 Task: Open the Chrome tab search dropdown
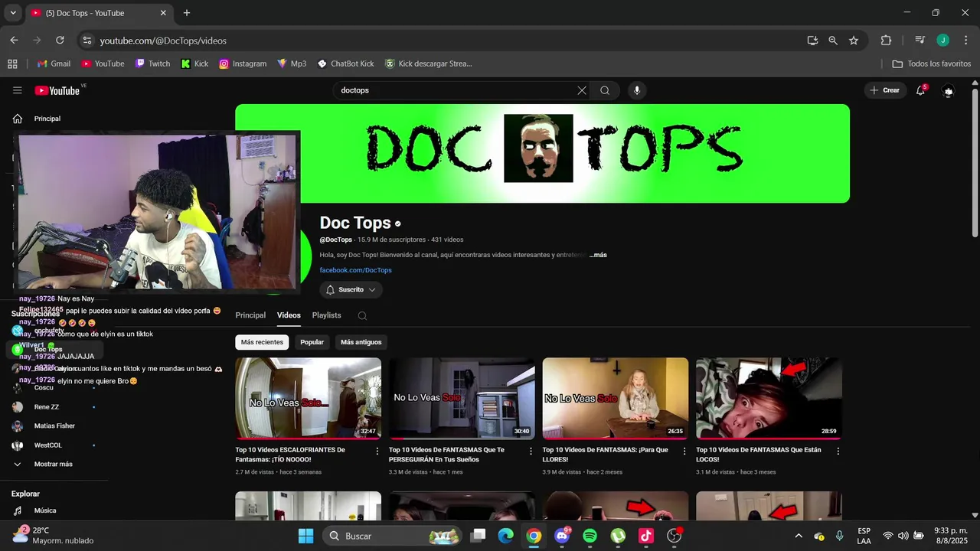tap(12, 13)
